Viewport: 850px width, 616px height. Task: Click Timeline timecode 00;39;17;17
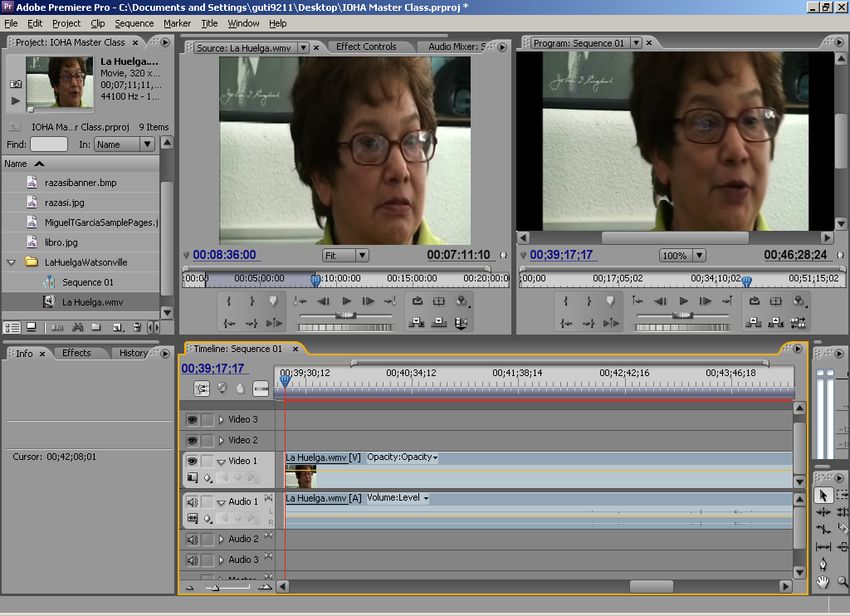click(x=213, y=369)
